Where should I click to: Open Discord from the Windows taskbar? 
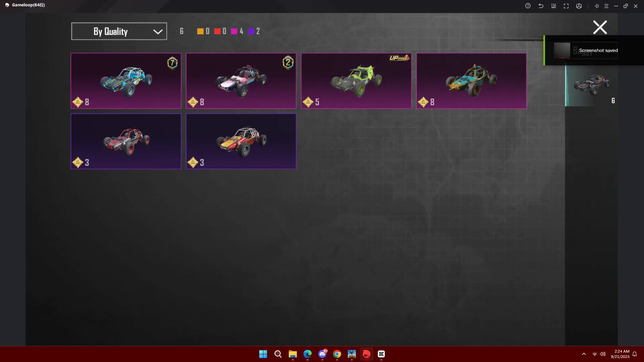point(322,354)
